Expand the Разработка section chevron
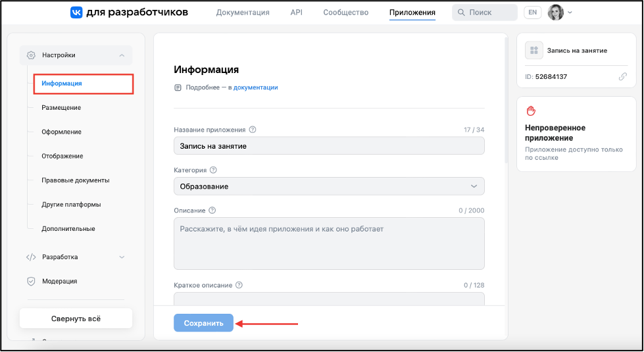 (122, 257)
